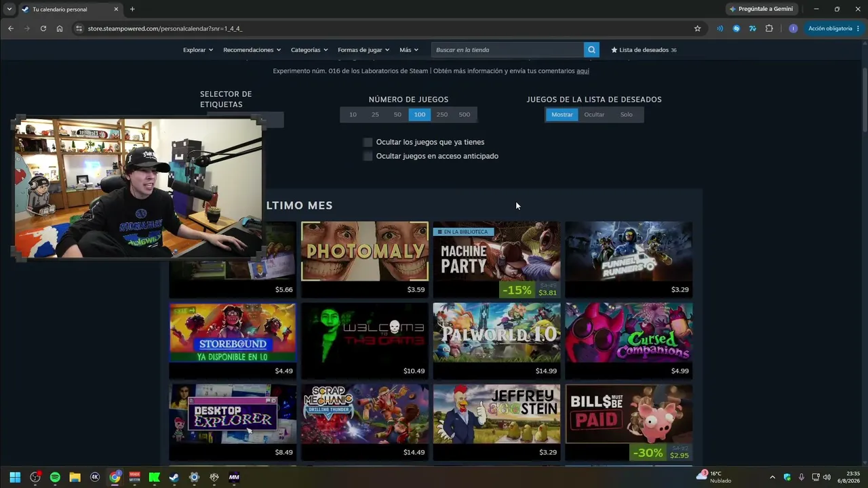Open the Extensions puzzle menu
Image resolution: width=868 pixels, height=488 pixels.
pyautogui.click(x=769, y=28)
